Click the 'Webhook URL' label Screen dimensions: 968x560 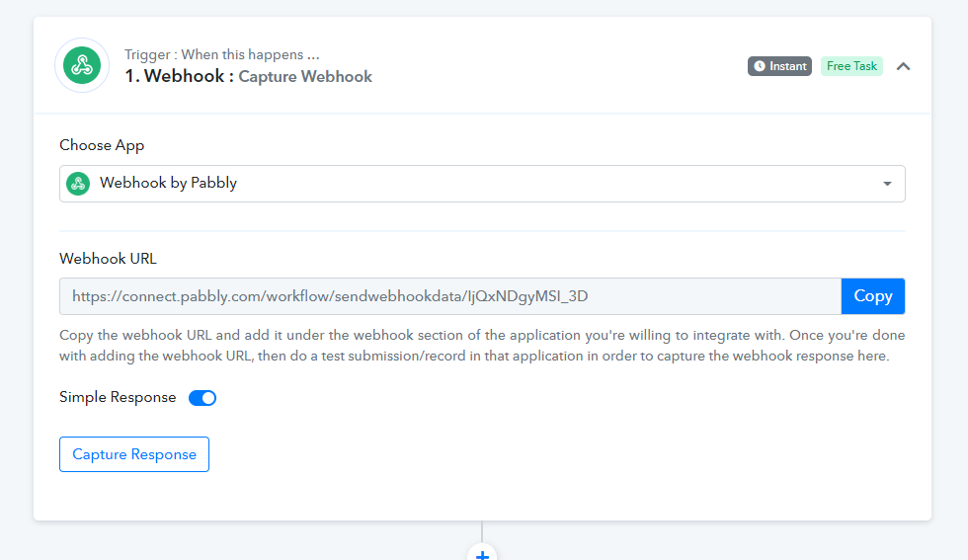click(108, 259)
